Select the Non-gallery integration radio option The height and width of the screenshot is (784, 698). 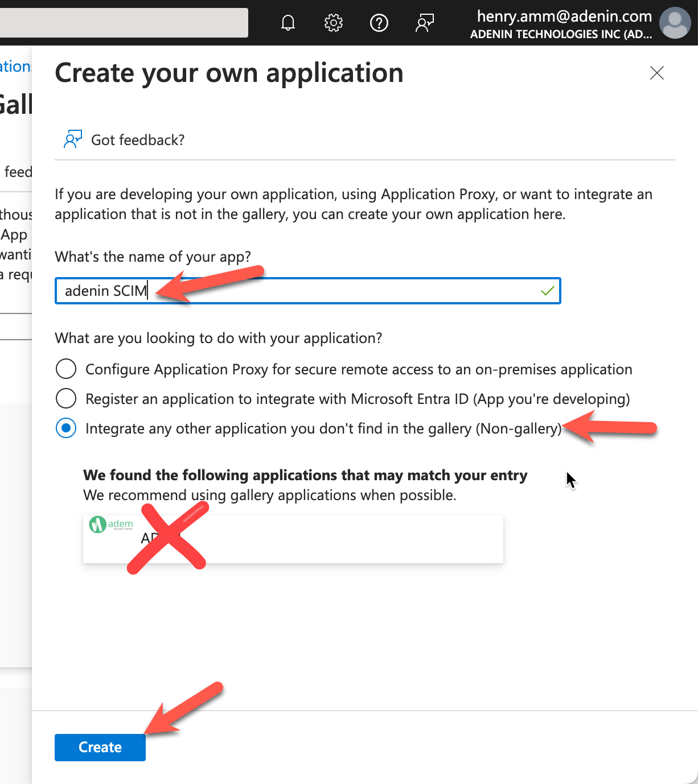tap(66, 428)
